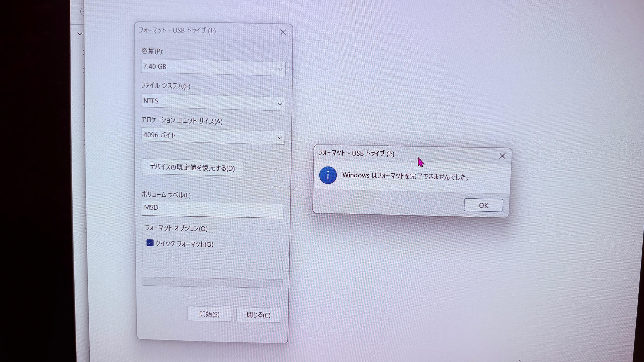Click the format failure message text
Viewport: 644px width, 362px height.
[405, 176]
